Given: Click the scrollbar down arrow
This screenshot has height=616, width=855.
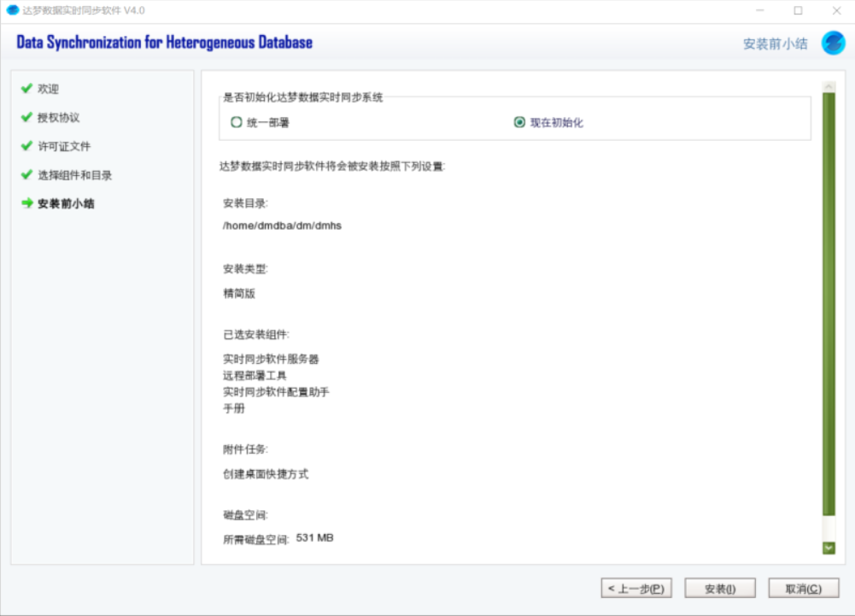Looking at the screenshot, I should [x=829, y=548].
